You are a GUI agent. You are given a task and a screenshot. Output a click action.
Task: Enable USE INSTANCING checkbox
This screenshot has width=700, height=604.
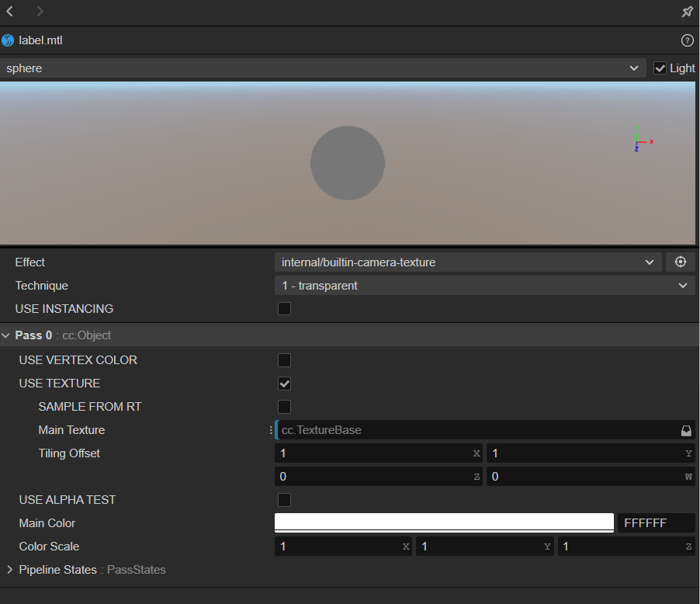(285, 309)
